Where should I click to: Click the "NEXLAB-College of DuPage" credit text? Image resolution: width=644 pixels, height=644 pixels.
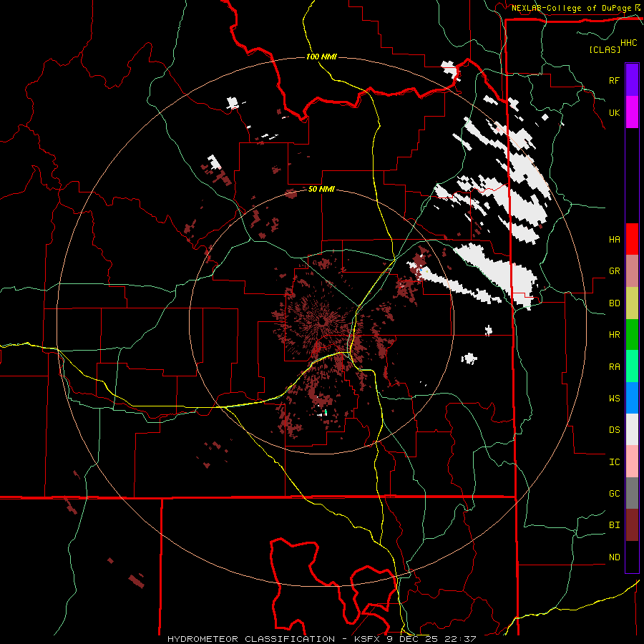(571, 8)
